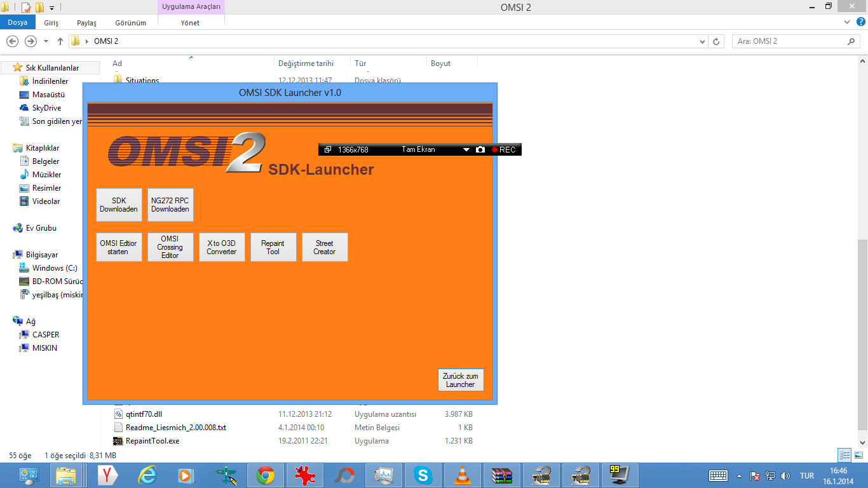Open Masaüstü in navigation pane

[x=48, y=95]
